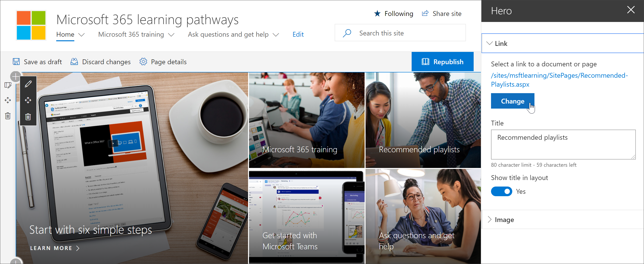Click the search magnifier icon
644x264 pixels.
347,33
